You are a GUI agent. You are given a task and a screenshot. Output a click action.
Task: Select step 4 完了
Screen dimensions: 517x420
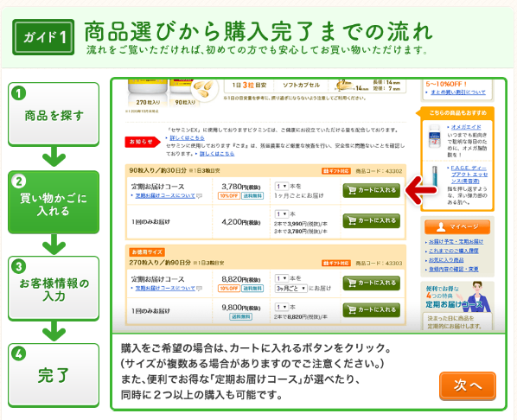[54, 375]
